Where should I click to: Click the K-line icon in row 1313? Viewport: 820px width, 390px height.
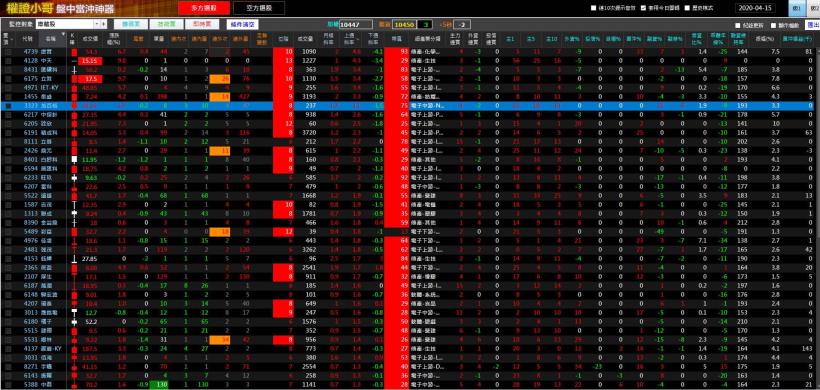pyautogui.click(x=73, y=213)
